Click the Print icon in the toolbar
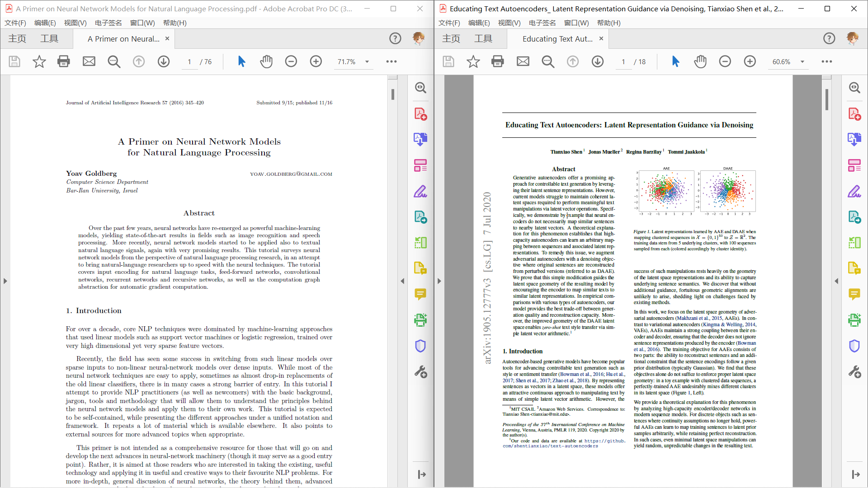Screen dimensions: 868x488 [x=64, y=61]
